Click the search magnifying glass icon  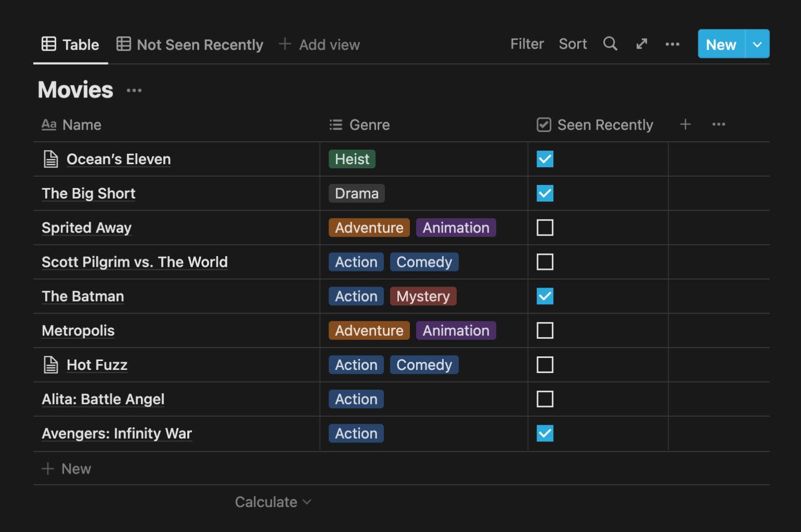pyautogui.click(x=610, y=44)
